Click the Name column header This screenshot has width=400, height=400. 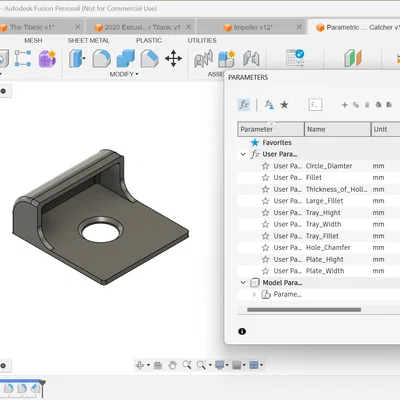pos(337,129)
